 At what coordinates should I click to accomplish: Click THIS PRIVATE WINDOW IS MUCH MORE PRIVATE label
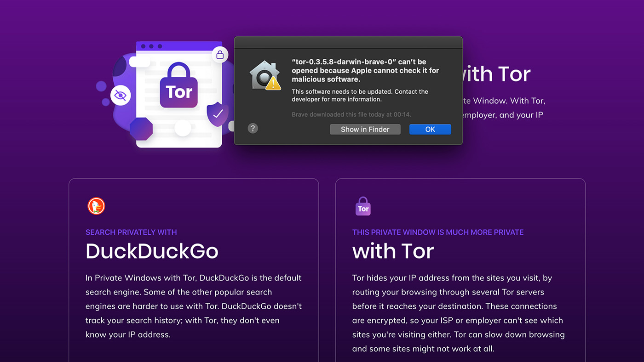[438, 232]
